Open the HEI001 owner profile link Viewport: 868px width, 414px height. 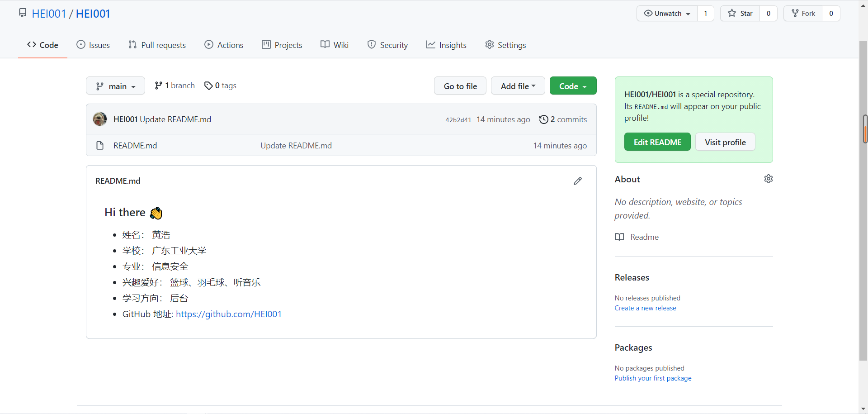[49, 14]
